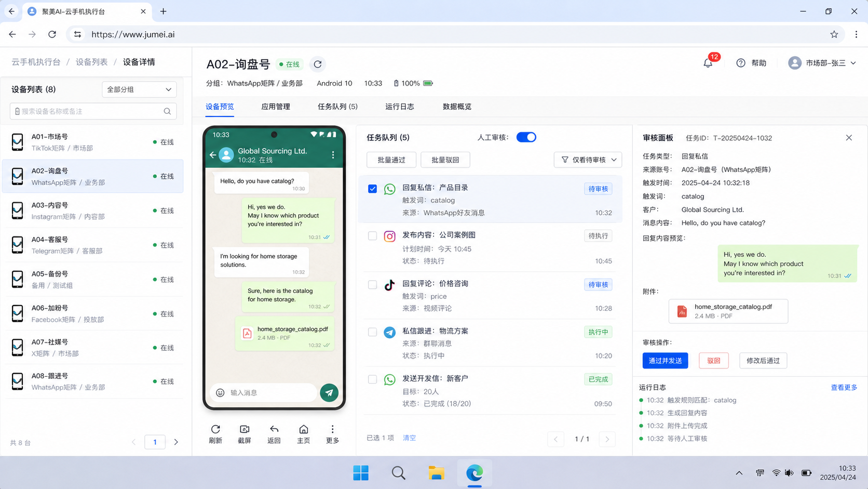Click the WhatsApp icon on 回复私信 task

[389, 189]
